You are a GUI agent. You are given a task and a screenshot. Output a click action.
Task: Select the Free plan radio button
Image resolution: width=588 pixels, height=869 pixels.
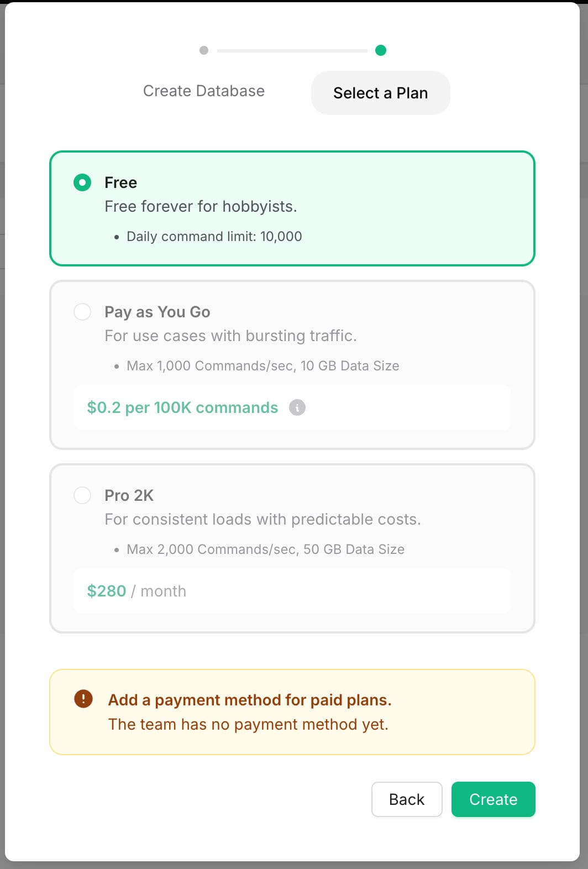[82, 182]
